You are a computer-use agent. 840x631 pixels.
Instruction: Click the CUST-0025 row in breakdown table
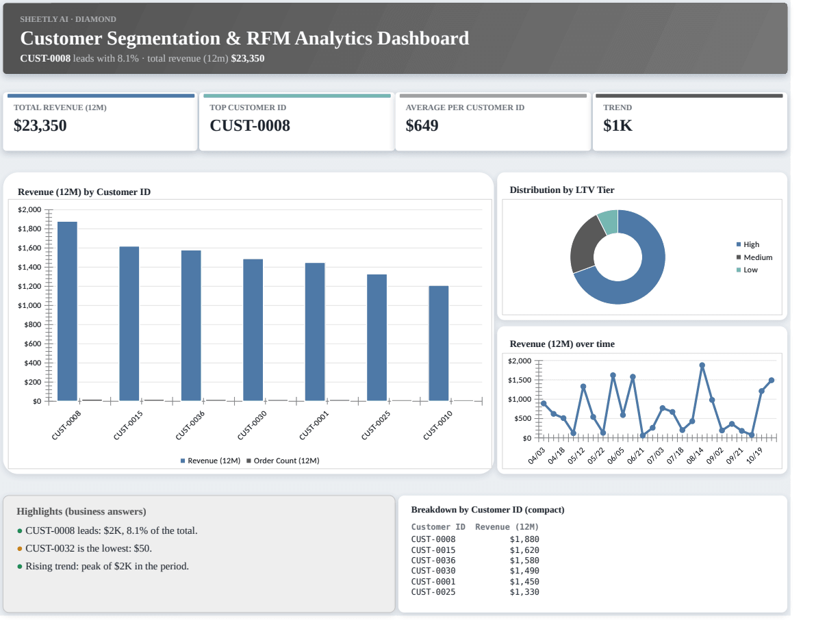tap(475, 592)
